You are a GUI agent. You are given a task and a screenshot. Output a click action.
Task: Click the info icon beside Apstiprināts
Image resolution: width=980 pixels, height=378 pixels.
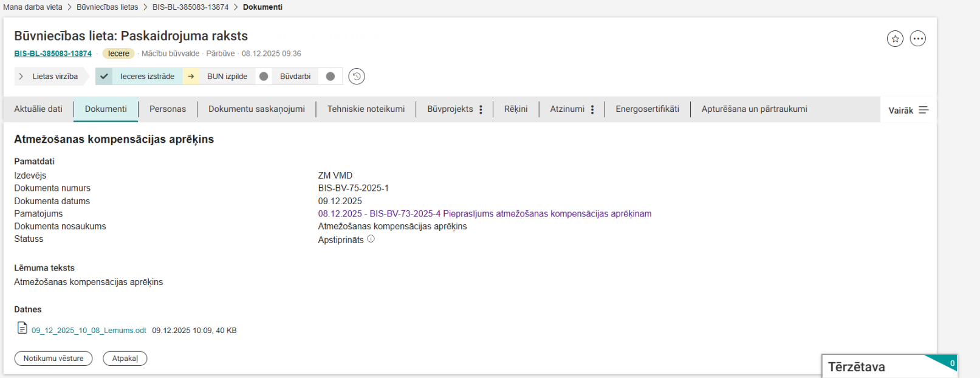371,239
